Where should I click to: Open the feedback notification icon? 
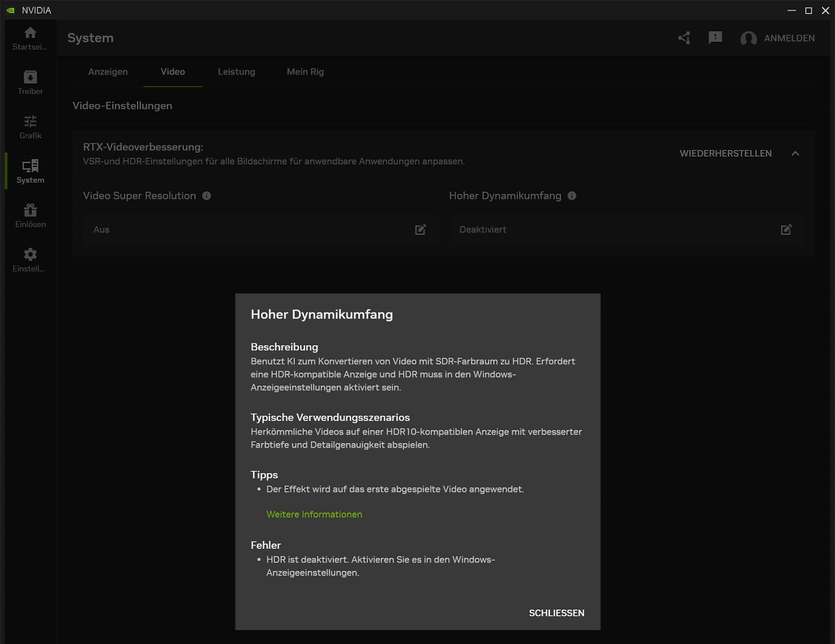pos(715,38)
